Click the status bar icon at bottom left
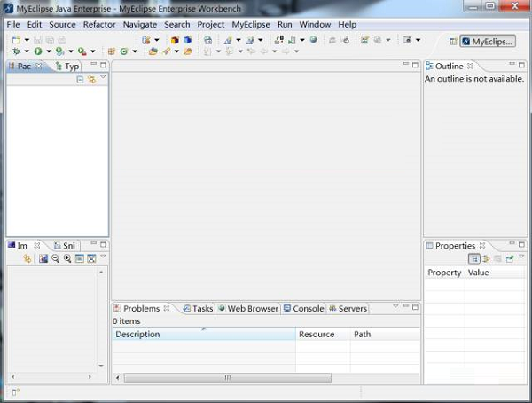This screenshot has width=532, height=403. tap(16, 392)
